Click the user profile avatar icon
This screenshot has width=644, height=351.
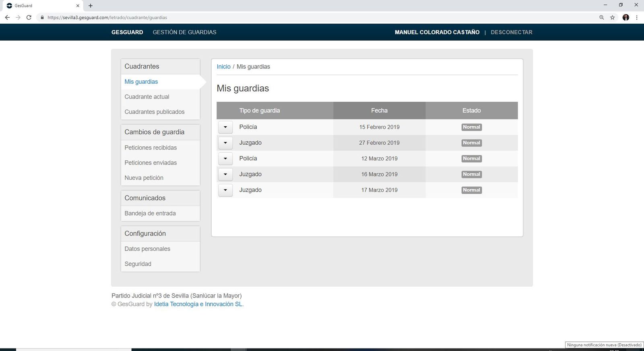[625, 17]
